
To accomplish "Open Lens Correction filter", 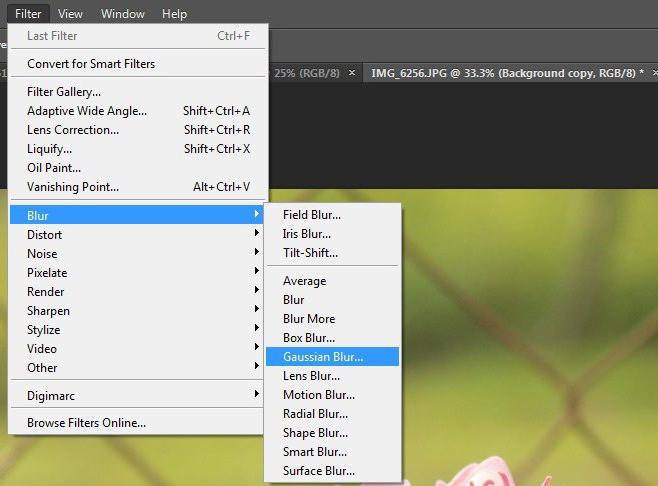I will 138,130.
